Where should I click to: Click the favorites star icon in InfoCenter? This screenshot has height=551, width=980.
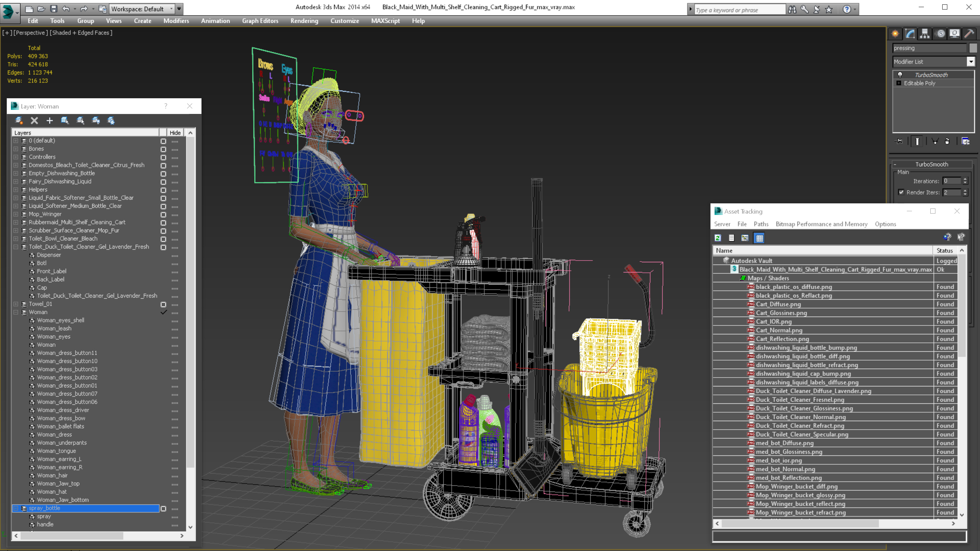click(829, 10)
